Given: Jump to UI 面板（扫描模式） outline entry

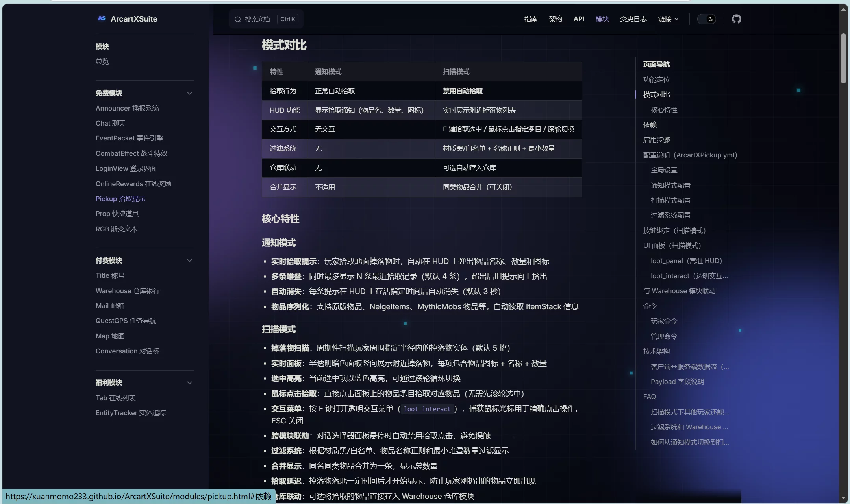Looking at the screenshot, I should [672, 246].
